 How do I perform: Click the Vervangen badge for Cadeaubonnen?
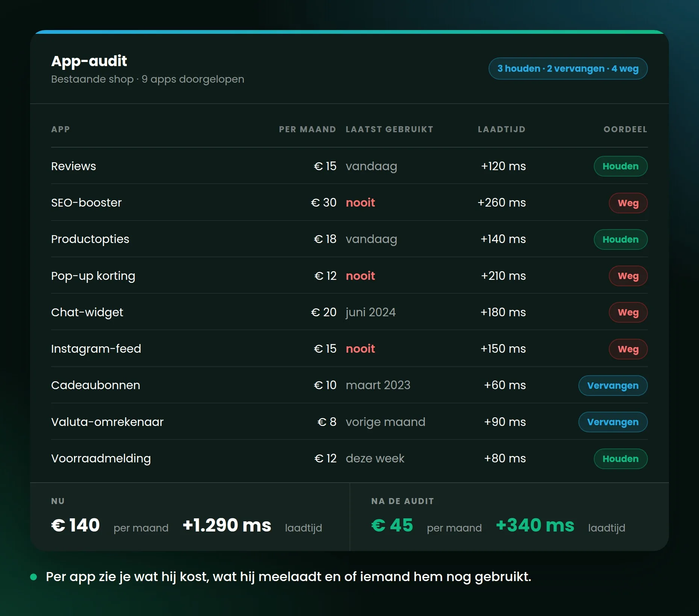[x=613, y=385]
